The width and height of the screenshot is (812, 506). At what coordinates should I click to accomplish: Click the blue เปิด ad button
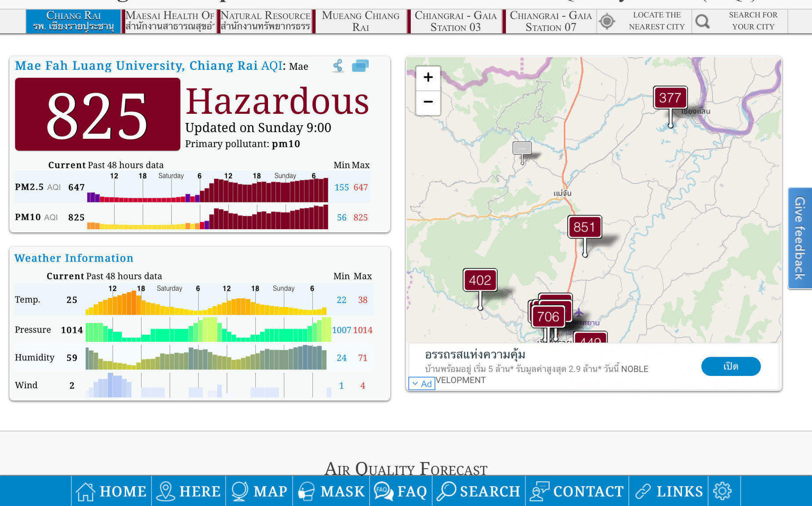tap(730, 366)
